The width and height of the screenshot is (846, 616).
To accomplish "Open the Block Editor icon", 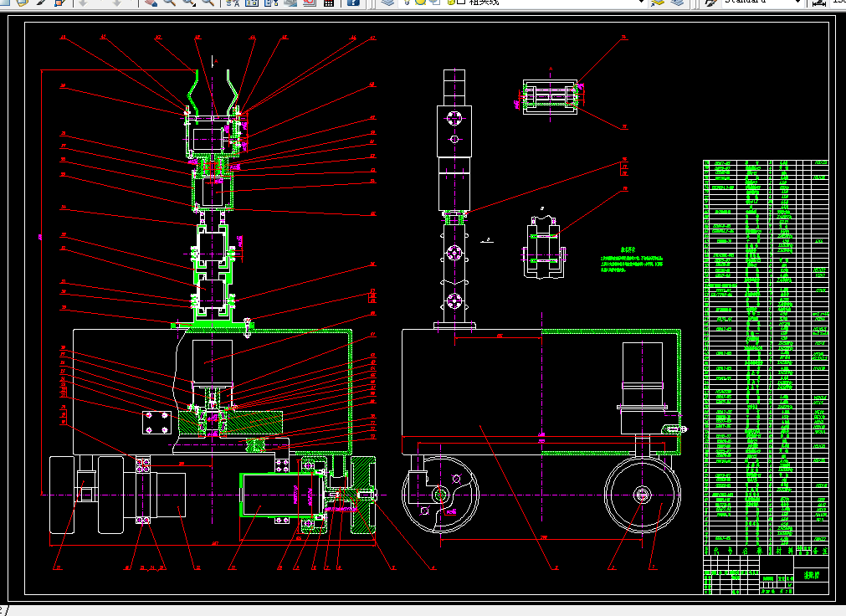I will [x=60, y=3].
